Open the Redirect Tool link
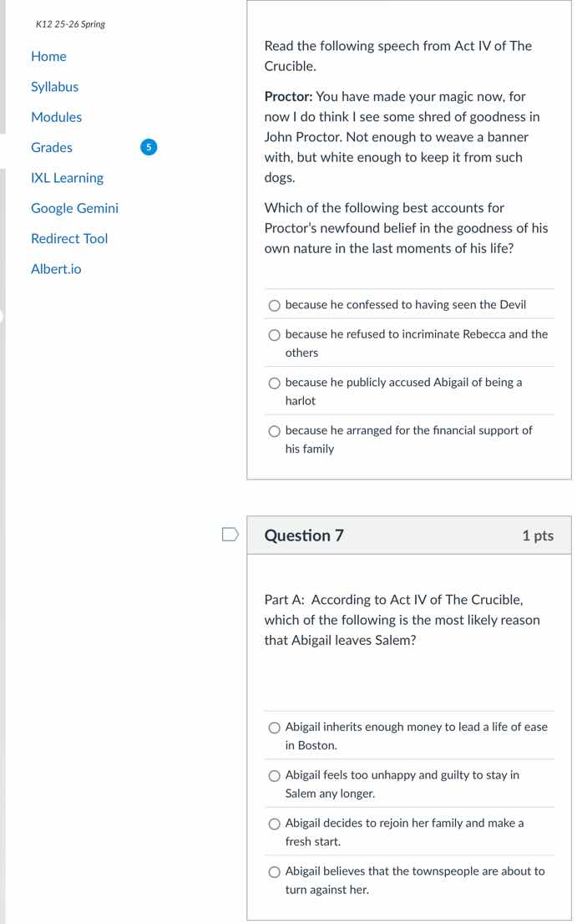Screen dimensions: 577x924 click(69, 239)
